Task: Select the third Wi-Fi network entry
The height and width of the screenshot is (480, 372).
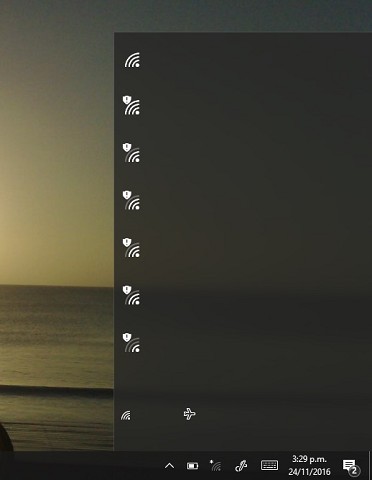Action: coord(243,154)
